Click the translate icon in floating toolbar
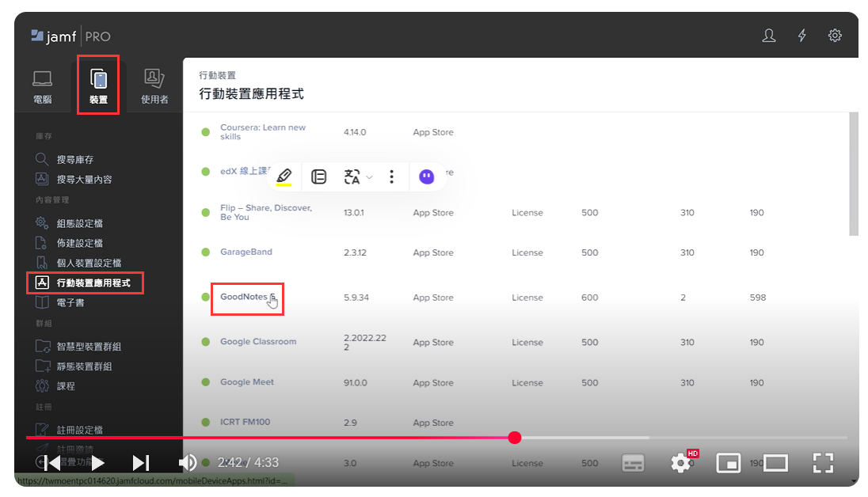 click(352, 176)
